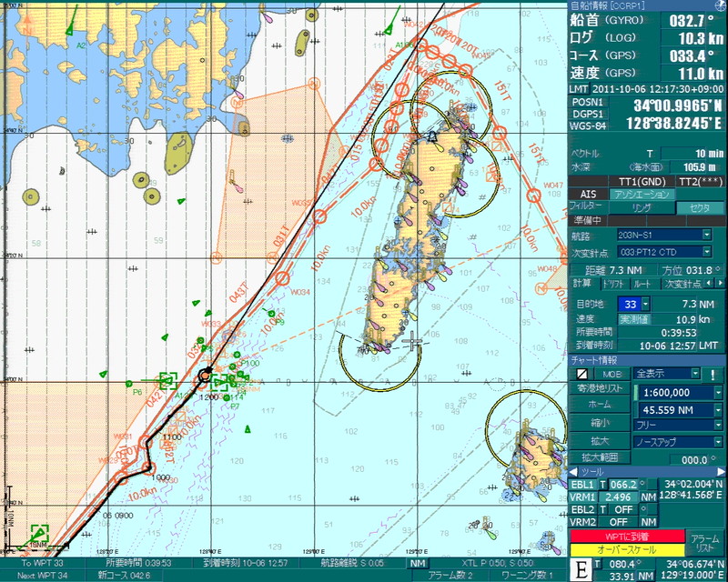This screenshot has height=582, width=728.
Task: Click the day/night contrast icon beside MOB
Action: (581, 374)
